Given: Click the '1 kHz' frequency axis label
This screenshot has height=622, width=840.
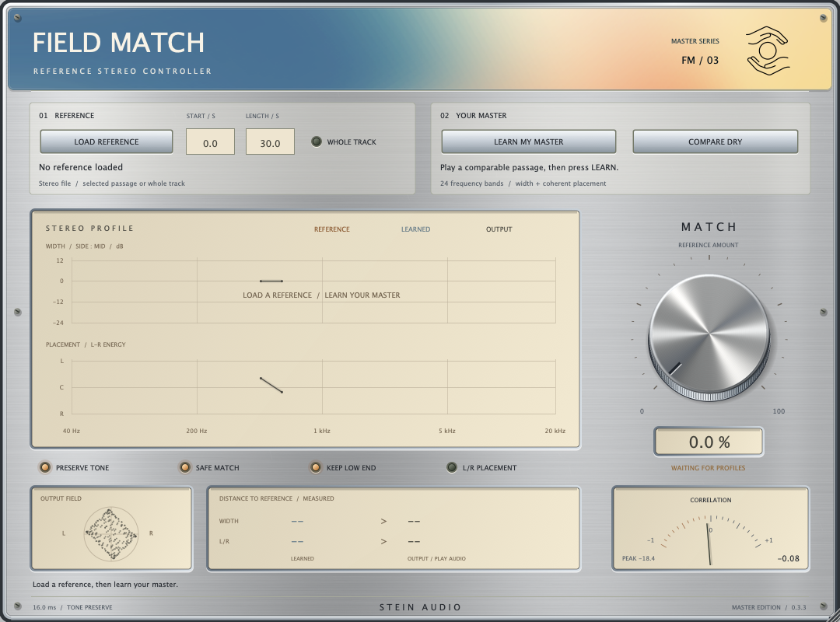Looking at the screenshot, I should point(322,431).
